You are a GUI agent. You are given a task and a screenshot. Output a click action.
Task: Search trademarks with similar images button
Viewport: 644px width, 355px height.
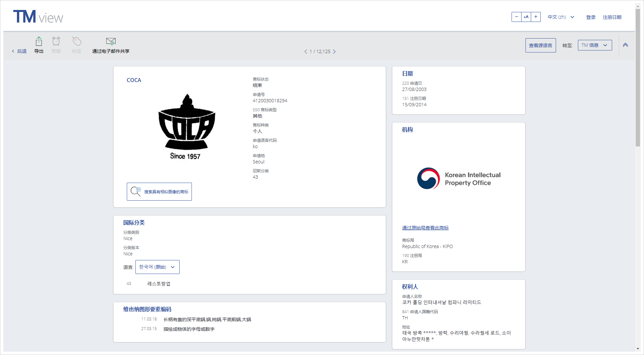point(159,192)
